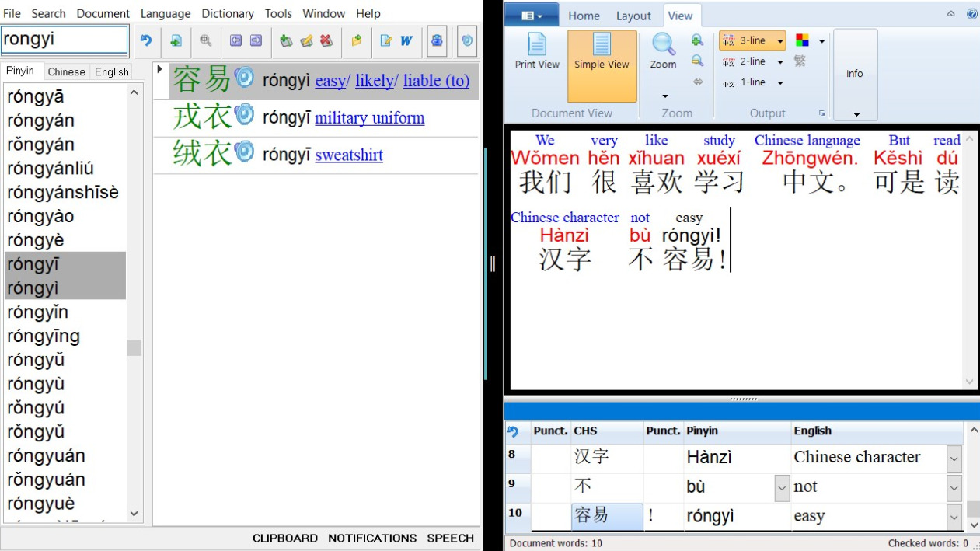Expand the 3-line output dropdown arrow
This screenshot has height=551, width=980.
780,41
